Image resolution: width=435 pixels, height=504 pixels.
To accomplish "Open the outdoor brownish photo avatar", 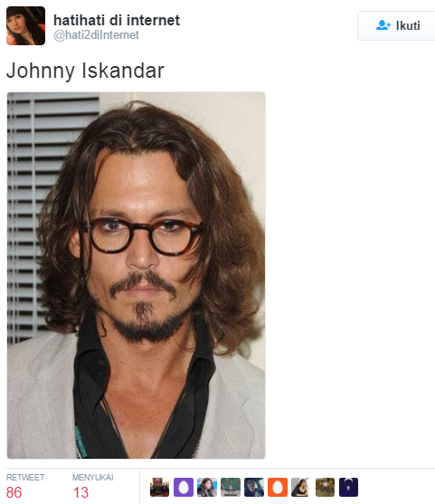I will point(325,488).
